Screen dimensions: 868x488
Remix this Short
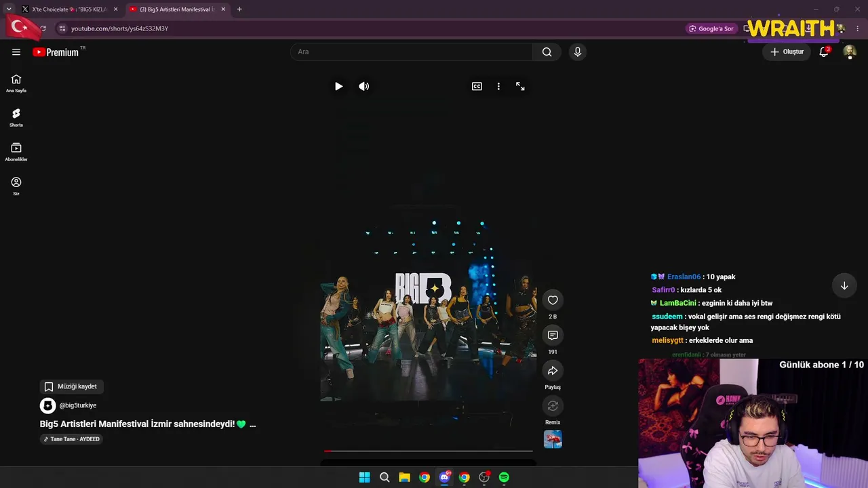point(553,406)
